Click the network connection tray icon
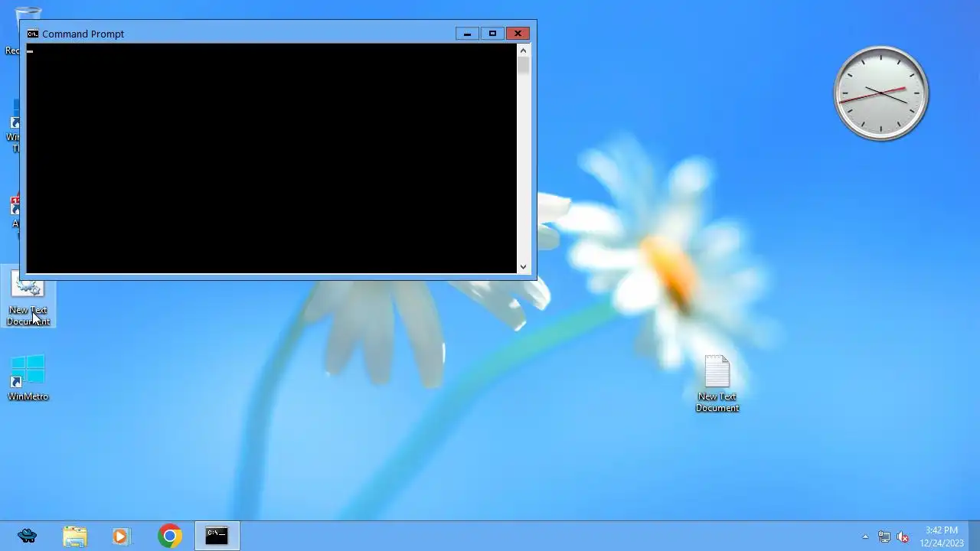 [884, 537]
